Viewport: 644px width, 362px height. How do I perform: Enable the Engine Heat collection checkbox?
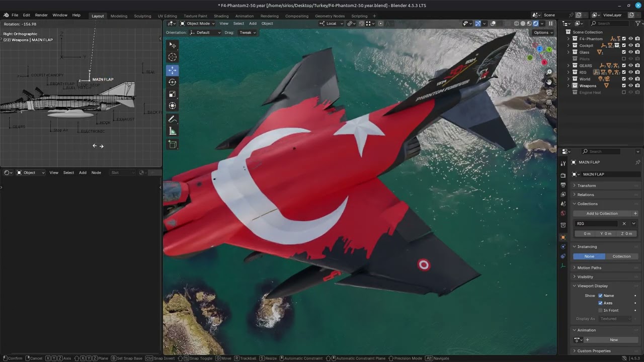(x=624, y=93)
